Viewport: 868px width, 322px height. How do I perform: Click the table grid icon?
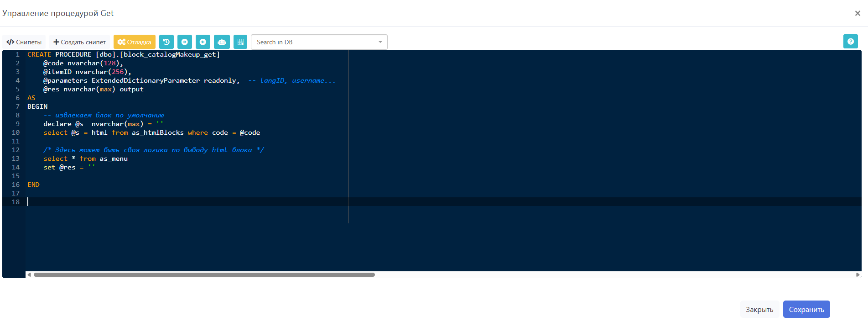click(240, 42)
